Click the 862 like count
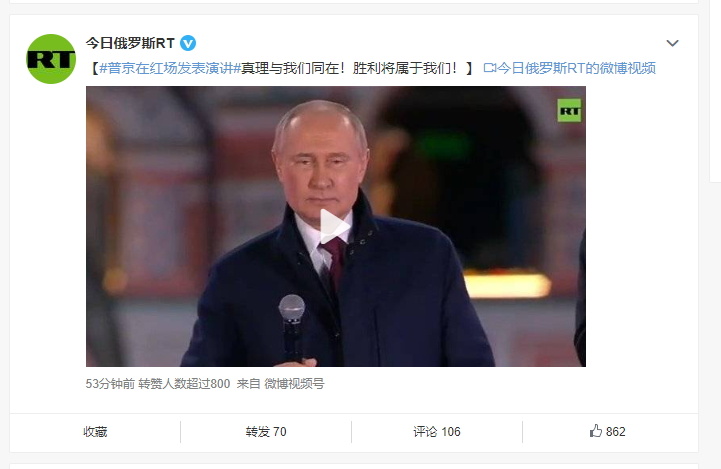Viewport: 721px width, 469px height. [x=616, y=432]
